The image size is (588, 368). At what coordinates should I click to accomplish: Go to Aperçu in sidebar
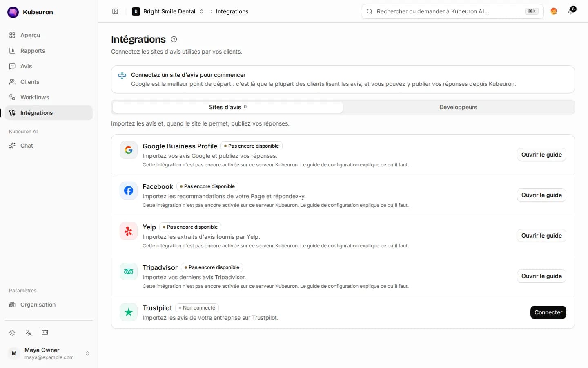coord(49,35)
